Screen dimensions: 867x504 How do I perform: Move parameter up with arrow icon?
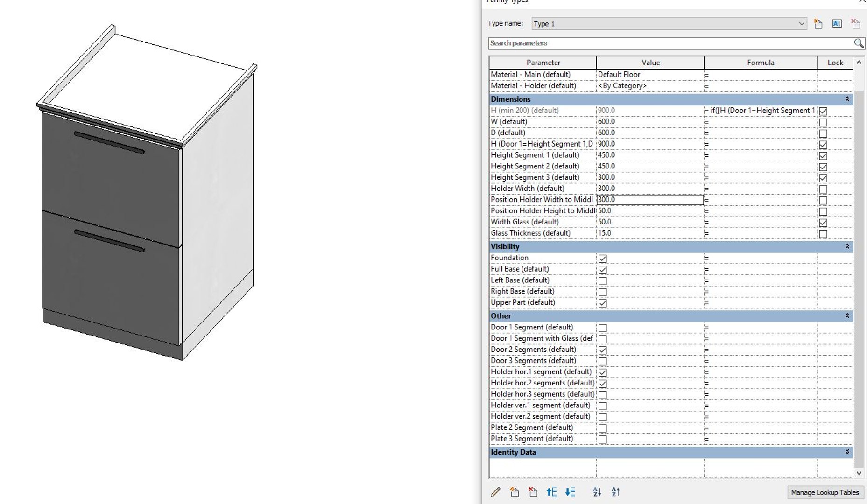tap(551, 492)
